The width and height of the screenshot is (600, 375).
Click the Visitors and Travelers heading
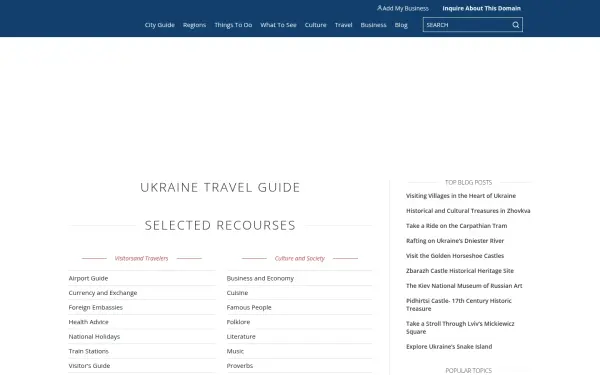coord(141,258)
